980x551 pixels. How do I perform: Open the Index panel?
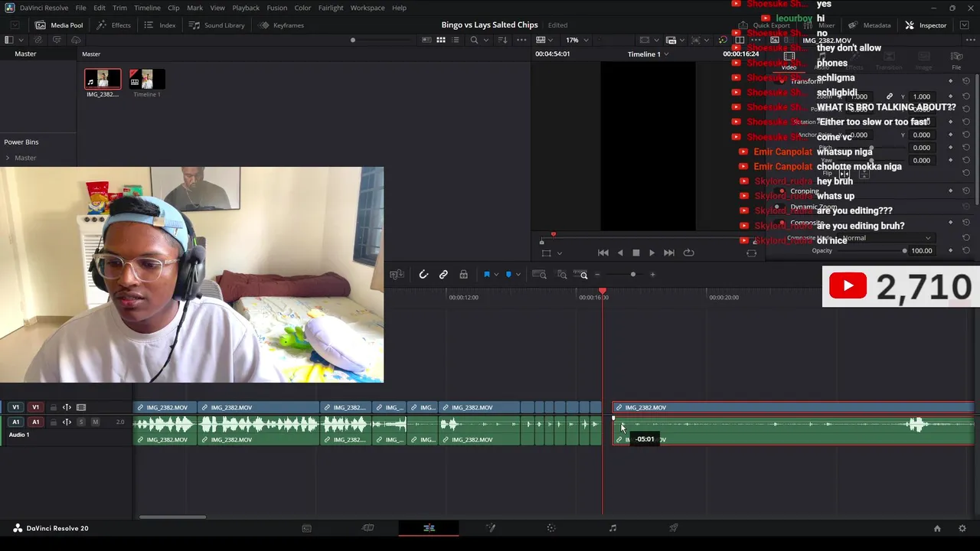(x=159, y=25)
